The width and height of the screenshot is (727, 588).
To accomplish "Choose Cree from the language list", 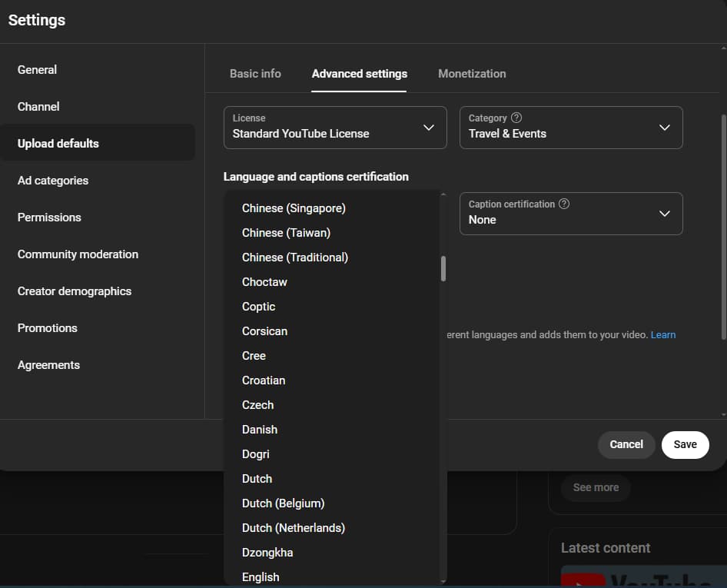I will click(x=332, y=356).
